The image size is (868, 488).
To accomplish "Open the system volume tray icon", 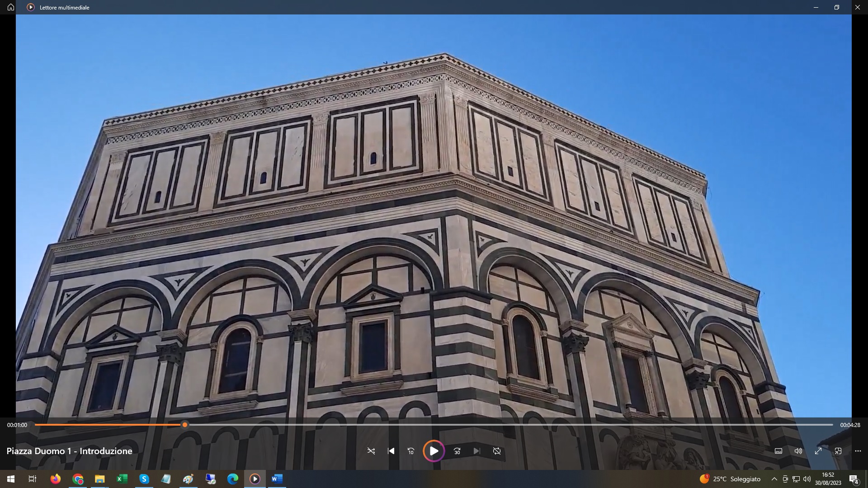I will tap(807, 479).
